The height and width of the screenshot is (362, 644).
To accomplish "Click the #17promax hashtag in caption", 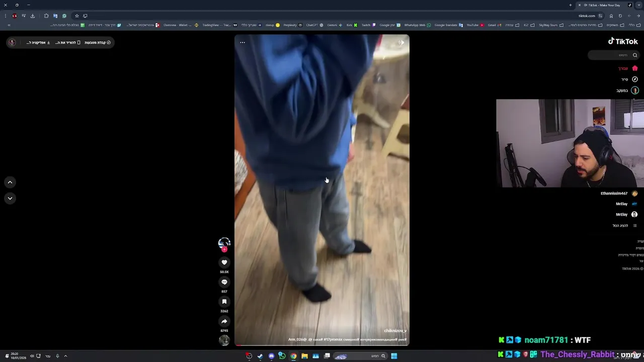I will (333, 339).
